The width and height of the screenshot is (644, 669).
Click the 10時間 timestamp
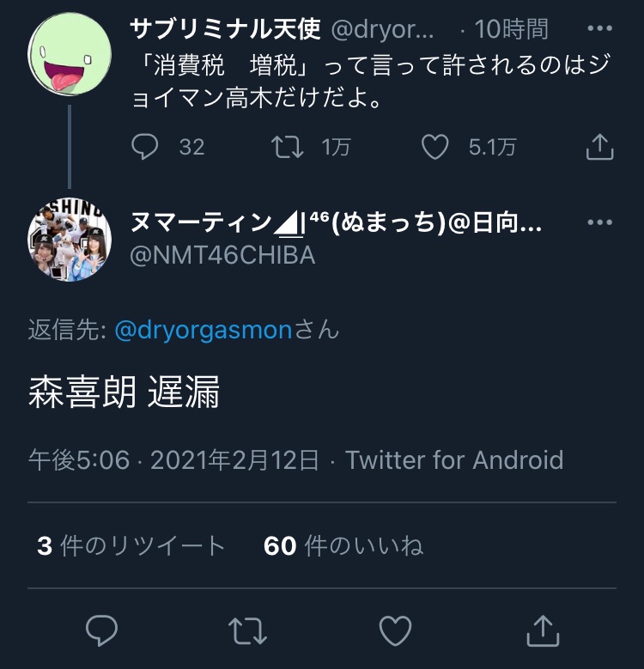512,29
